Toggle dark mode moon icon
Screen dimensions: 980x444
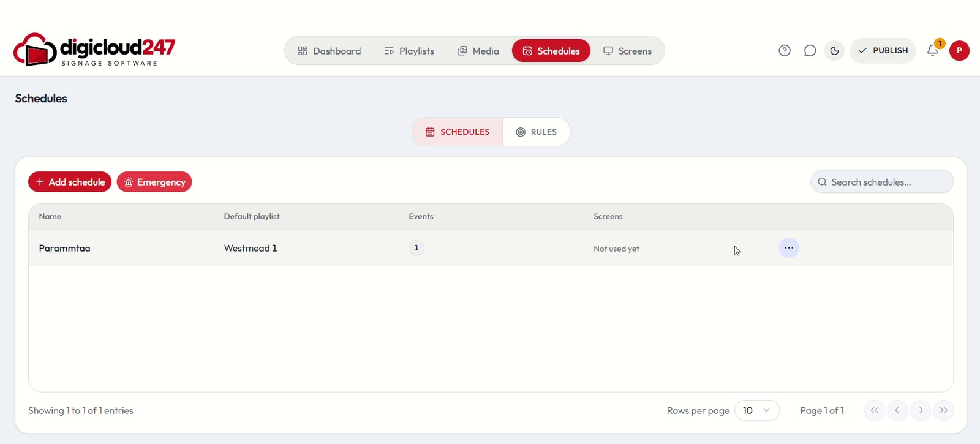(x=834, y=51)
